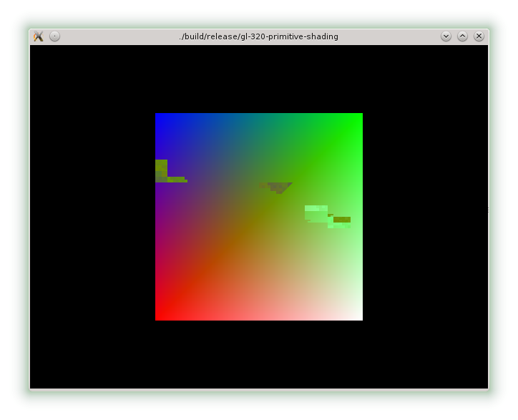Click the olive L-shaped block on the left edge

pos(162,170)
